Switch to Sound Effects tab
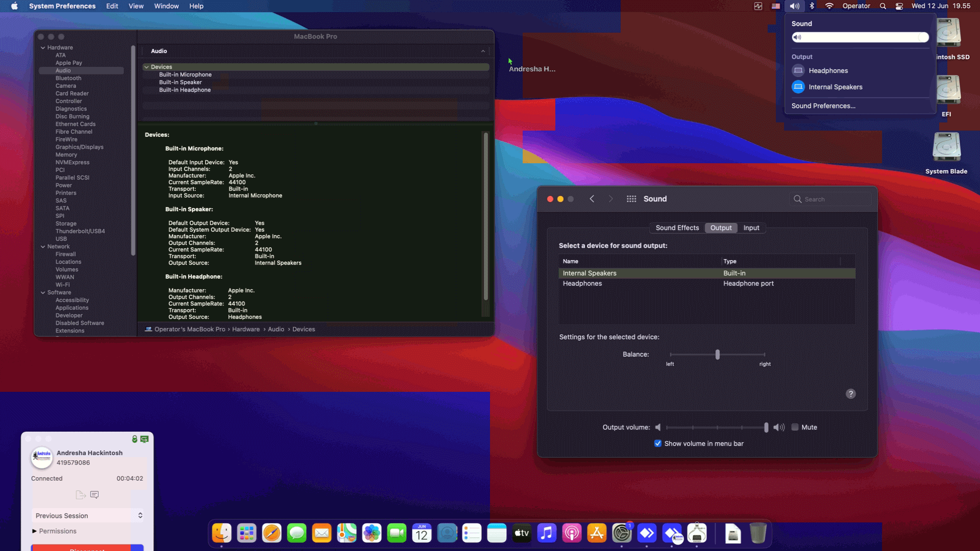Screen dimensions: 980x551 point(677,228)
